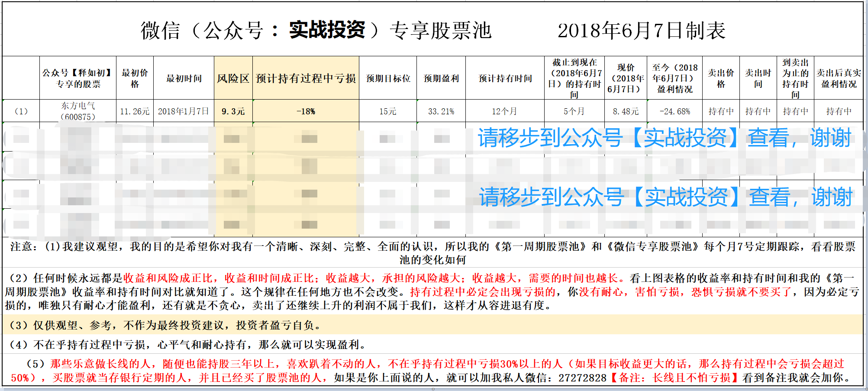Click the upper 请移步到公众号【实战投资】查看 link
This screenshot has width=868, height=391.
(664, 139)
